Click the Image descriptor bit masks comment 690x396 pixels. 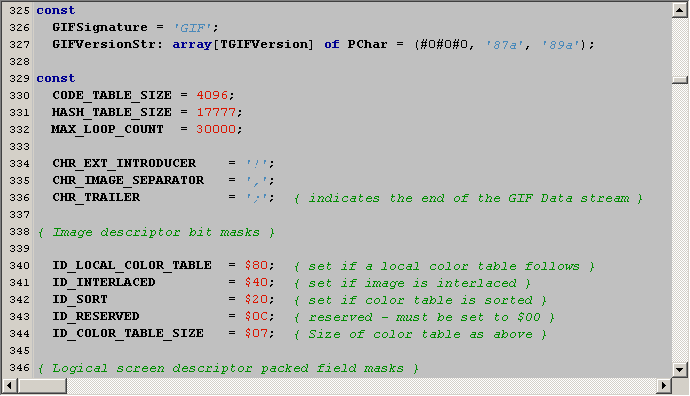156,233
